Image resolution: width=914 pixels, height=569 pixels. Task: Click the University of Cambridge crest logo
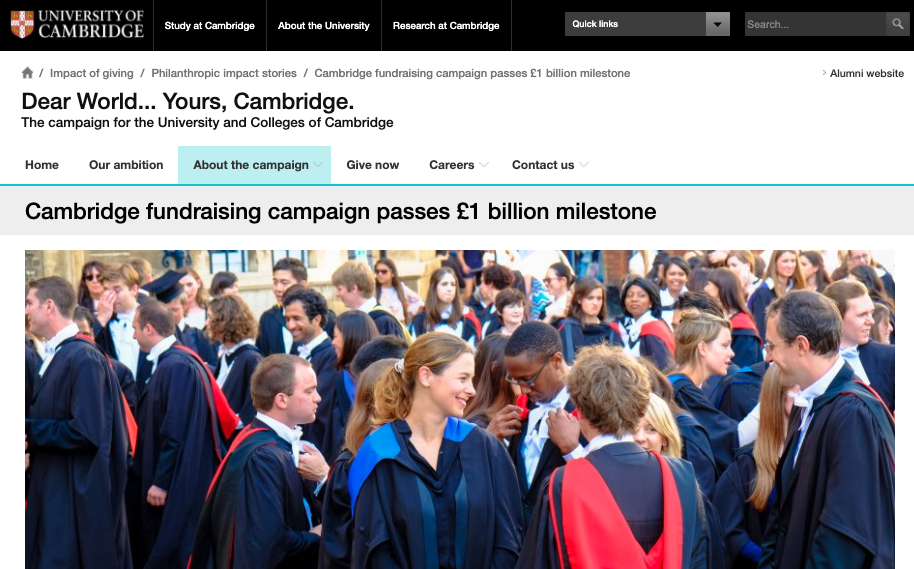[22, 24]
